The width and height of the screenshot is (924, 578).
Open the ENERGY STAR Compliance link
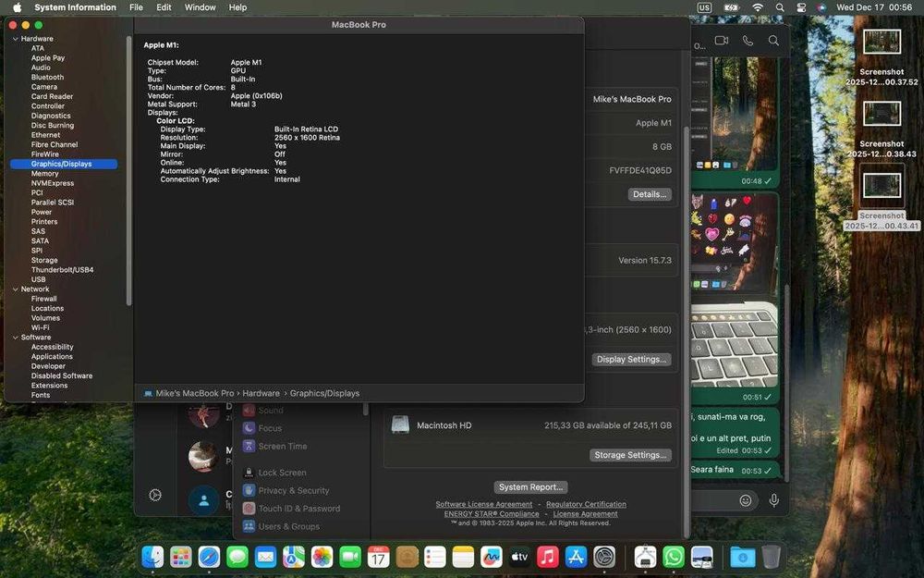(492, 513)
